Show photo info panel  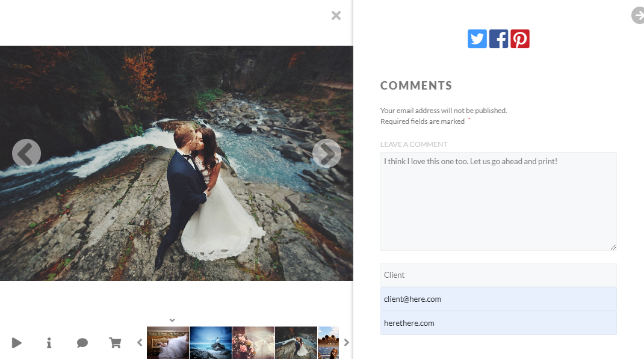(x=49, y=343)
